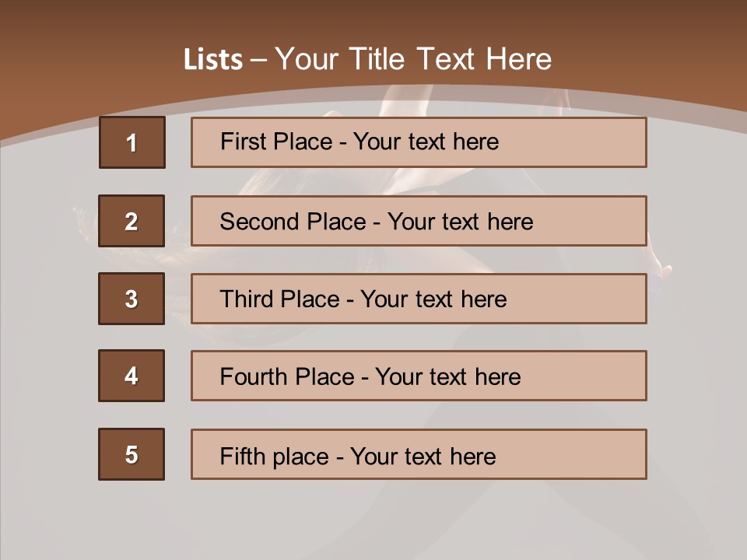The image size is (747, 560).
Task: Select the words Your Title Text Here
Action: (413, 59)
